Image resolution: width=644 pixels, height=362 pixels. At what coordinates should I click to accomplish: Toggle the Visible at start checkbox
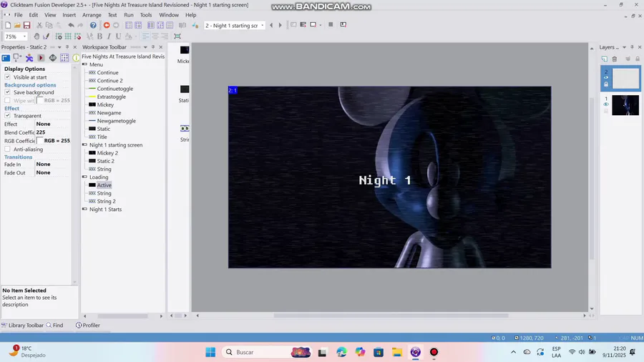[x=7, y=77]
